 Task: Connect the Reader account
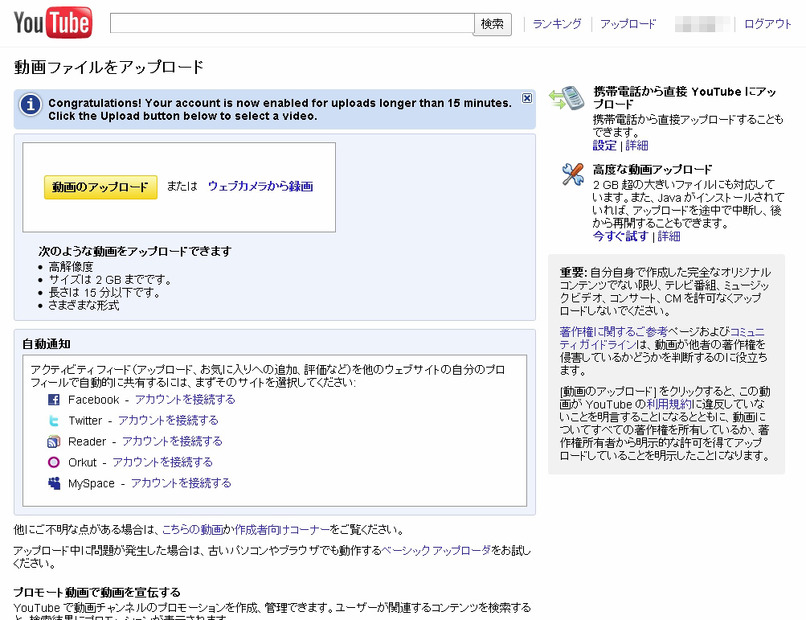click(172, 441)
